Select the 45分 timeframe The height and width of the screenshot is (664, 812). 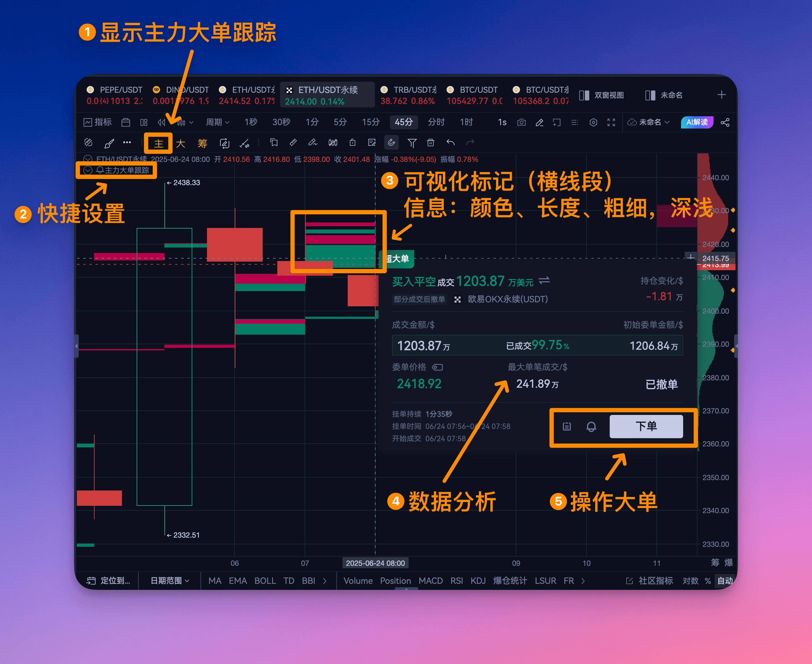click(x=403, y=122)
